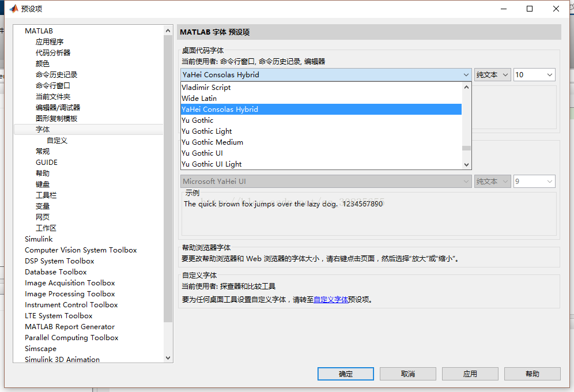Maximize the 预设项 dialog window
The width and height of the screenshot is (574, 392).
click(530, 9)
